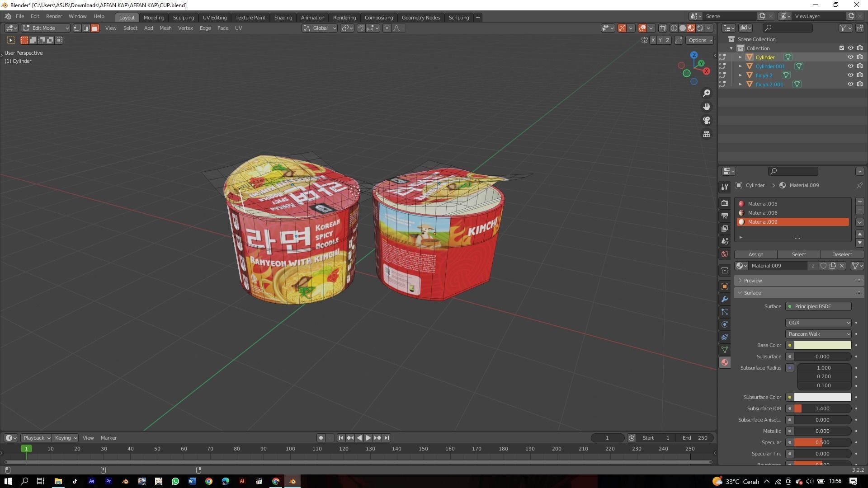Open the GGX distribution dropdown
This screenshot has width=868, height=488.
pos(817,323)
